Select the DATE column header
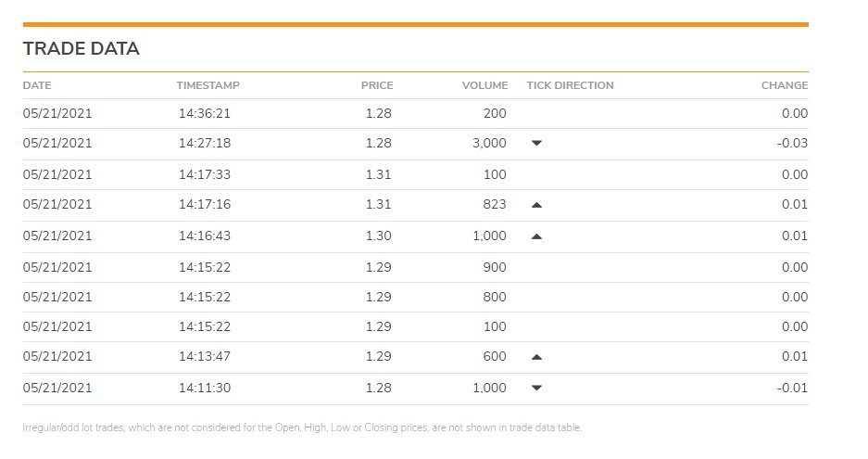 (x=37, y=85)
